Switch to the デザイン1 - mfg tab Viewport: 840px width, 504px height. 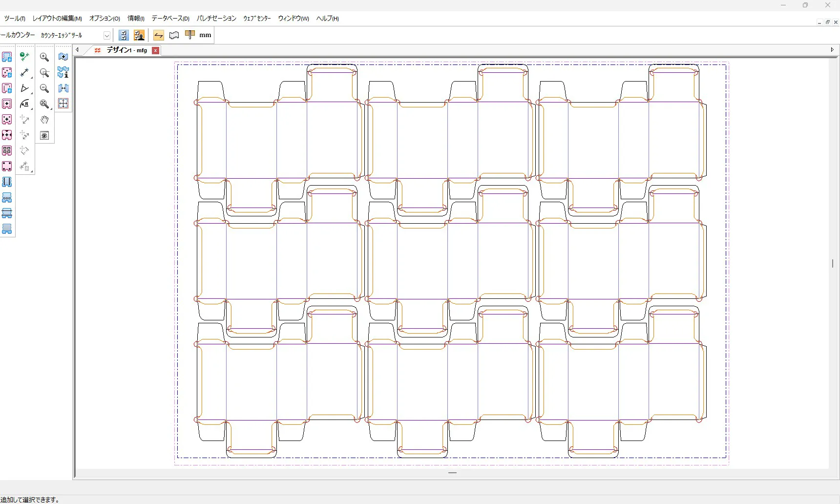coord(126,50)
